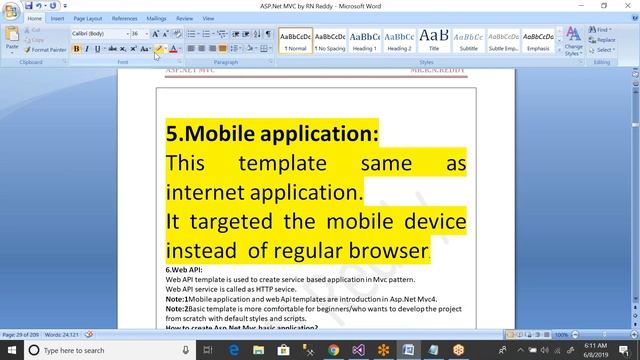Image resolution: width=640 pixels, height=360 pixels.
Task: Open the References tab
Action: 124,19
